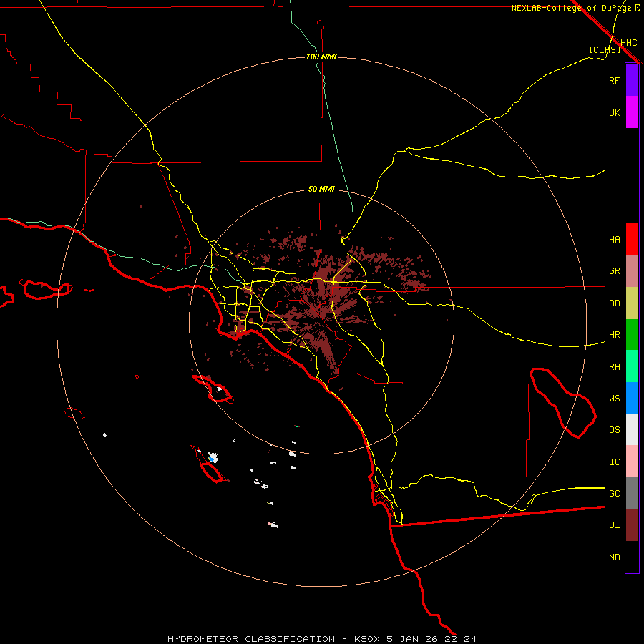Click the RF legend label
The image size is (644, 644).
[614, 80]
